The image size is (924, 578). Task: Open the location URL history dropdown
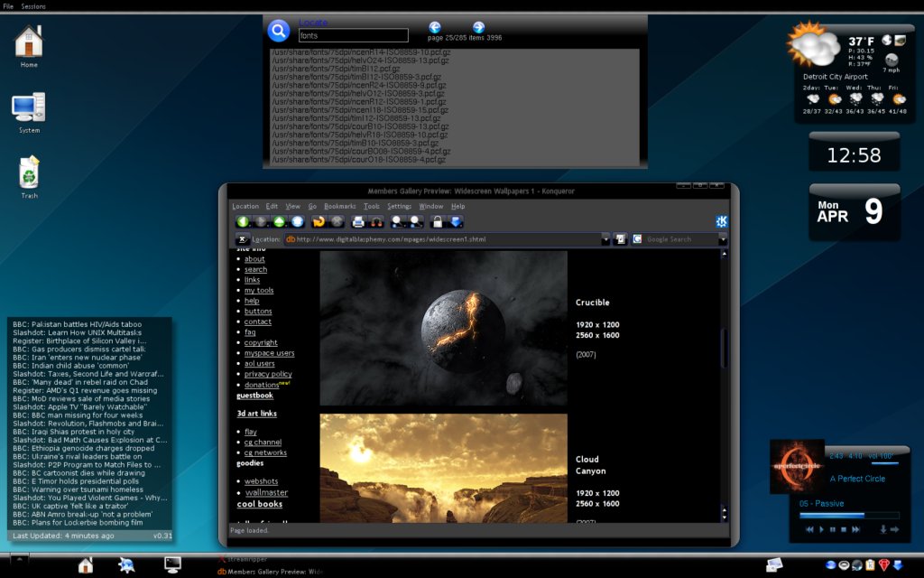605,238
